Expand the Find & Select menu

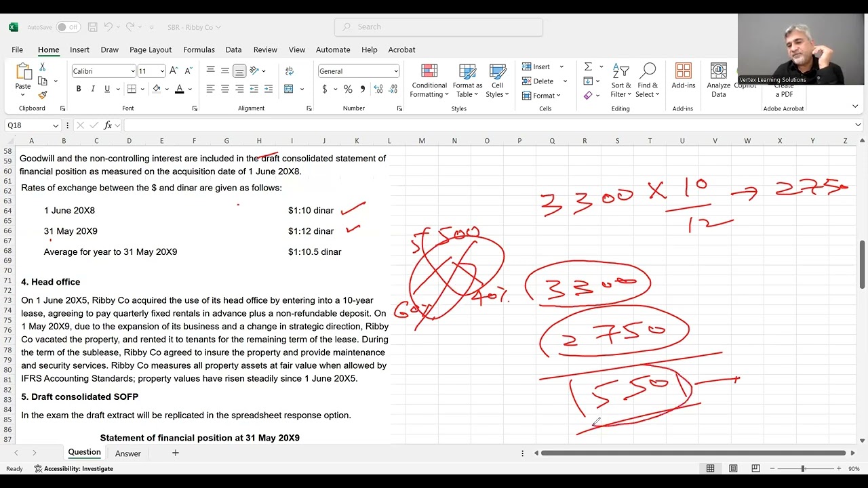pos(648,81)
